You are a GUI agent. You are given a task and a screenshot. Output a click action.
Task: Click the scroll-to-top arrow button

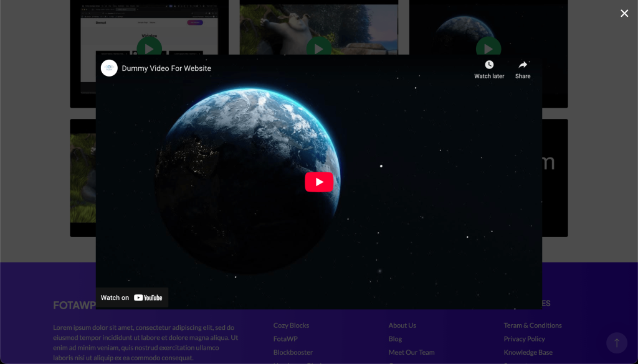click(616, 343)
